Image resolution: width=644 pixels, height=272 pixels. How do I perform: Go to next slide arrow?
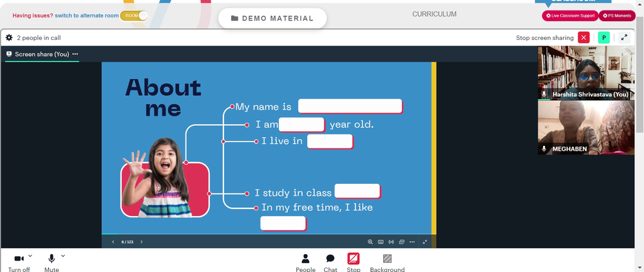click(x=142, y=242)
